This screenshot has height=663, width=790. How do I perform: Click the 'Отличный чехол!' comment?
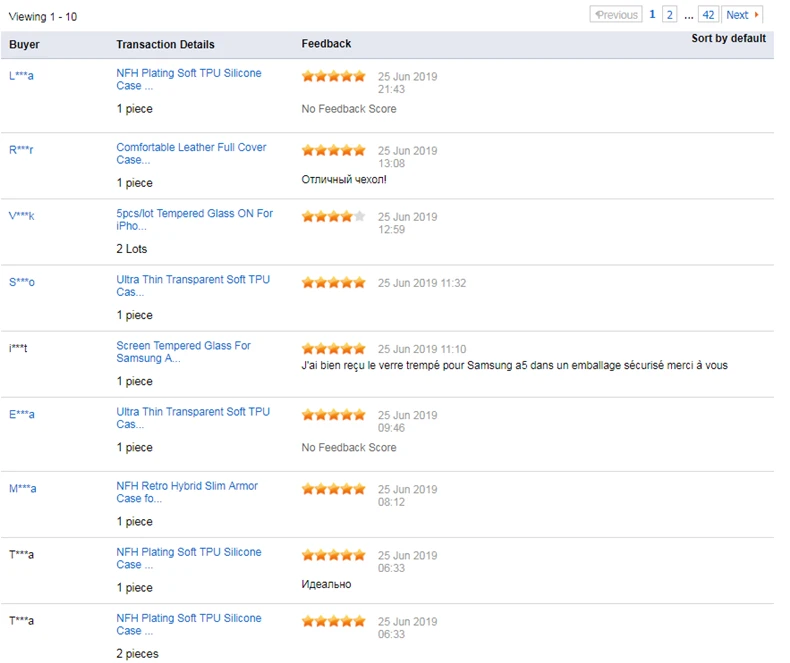[344, 179]
